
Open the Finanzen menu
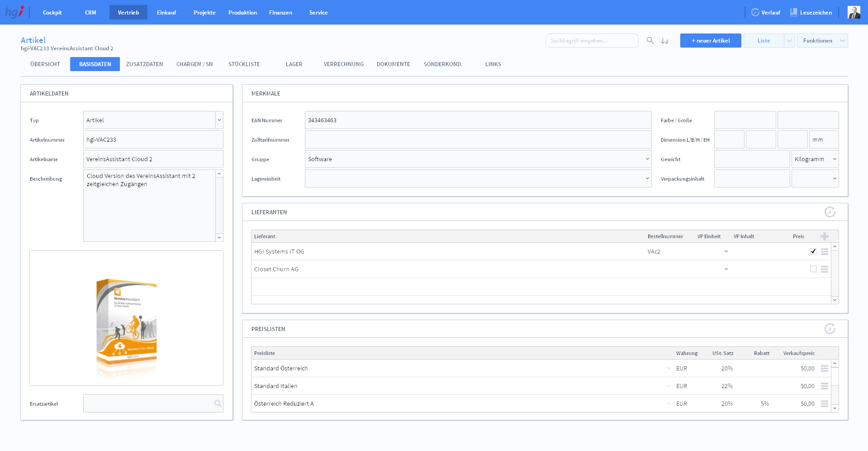coord(280,13)
